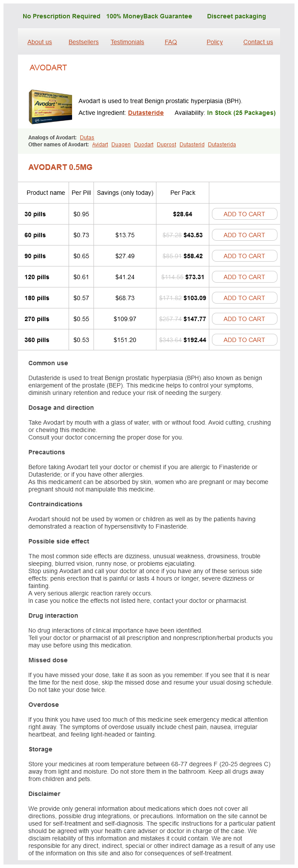The width and height of the screenshot is (298, 868).
Task: Open the Duprost link
Action: (x=166, y=145)
